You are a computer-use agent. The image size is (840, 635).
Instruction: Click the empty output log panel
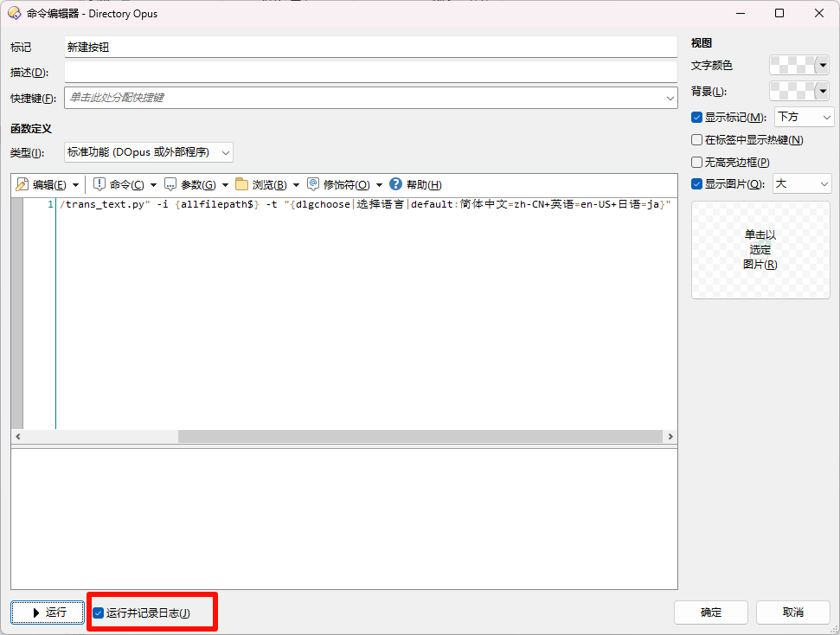[344, 519]
